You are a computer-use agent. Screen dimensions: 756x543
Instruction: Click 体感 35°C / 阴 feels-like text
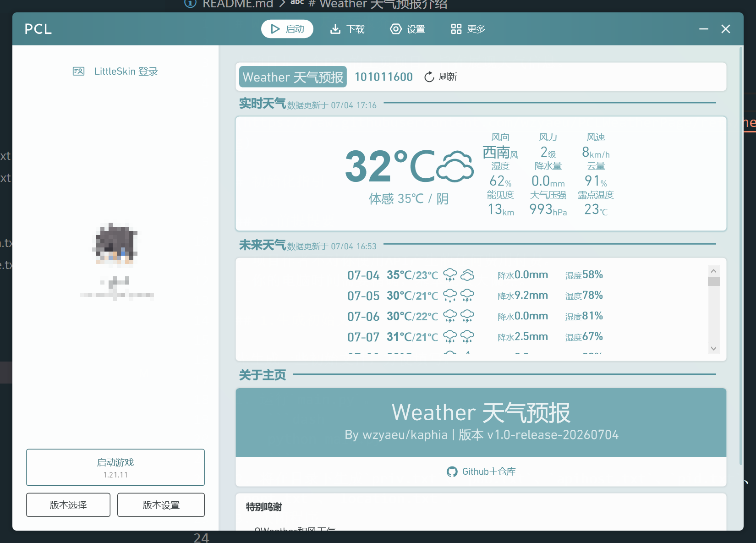coord(409,198)
